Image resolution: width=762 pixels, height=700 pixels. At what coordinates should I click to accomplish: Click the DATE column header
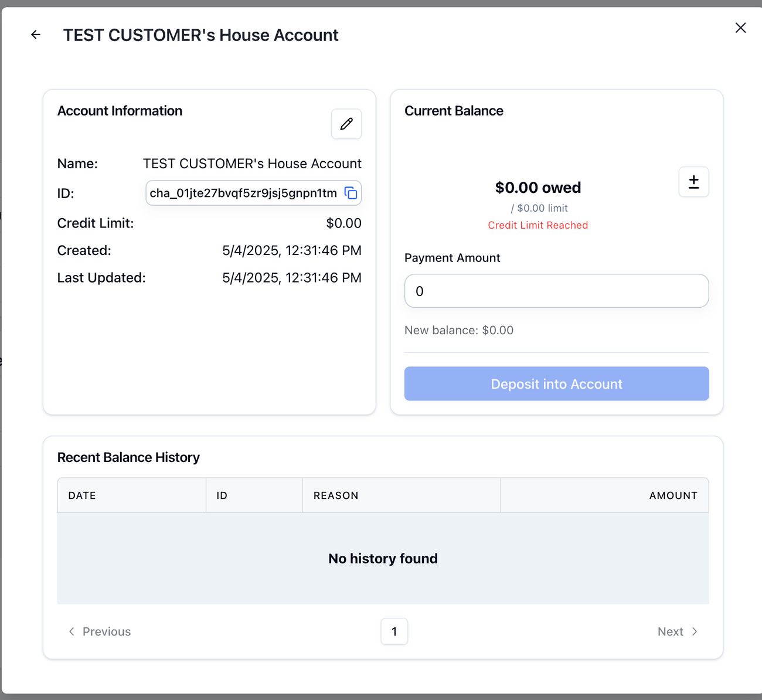tap(82, 495)
